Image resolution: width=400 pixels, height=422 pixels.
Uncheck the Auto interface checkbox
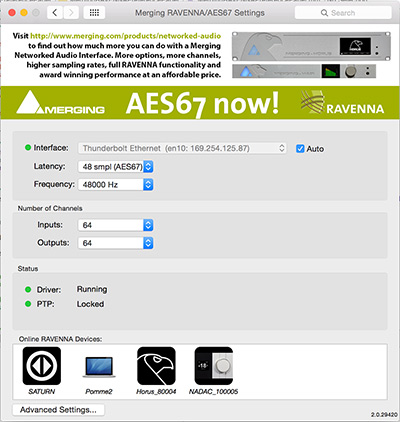tap(300, 149)
